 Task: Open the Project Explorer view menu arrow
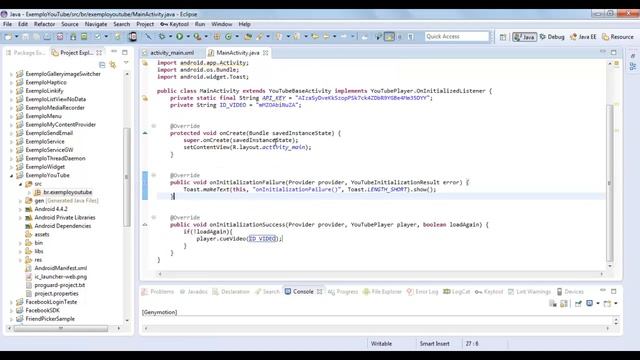point(126,63)
